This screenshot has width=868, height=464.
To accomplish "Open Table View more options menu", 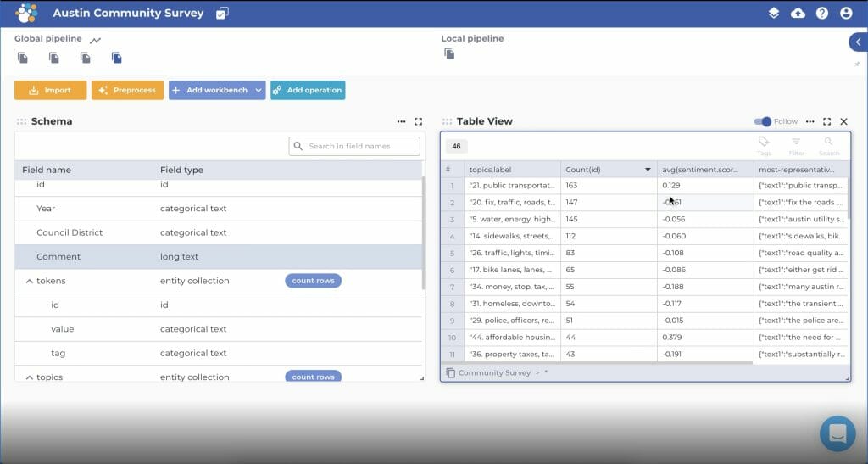I will (x=810, y=121).
